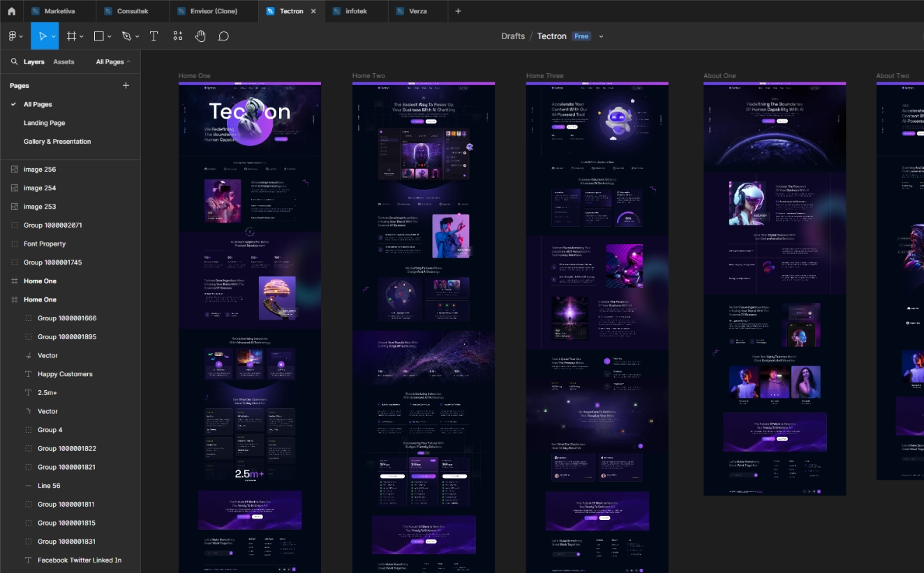
Task: Click the image icon of image 254 layer
Action: [15, 188]
